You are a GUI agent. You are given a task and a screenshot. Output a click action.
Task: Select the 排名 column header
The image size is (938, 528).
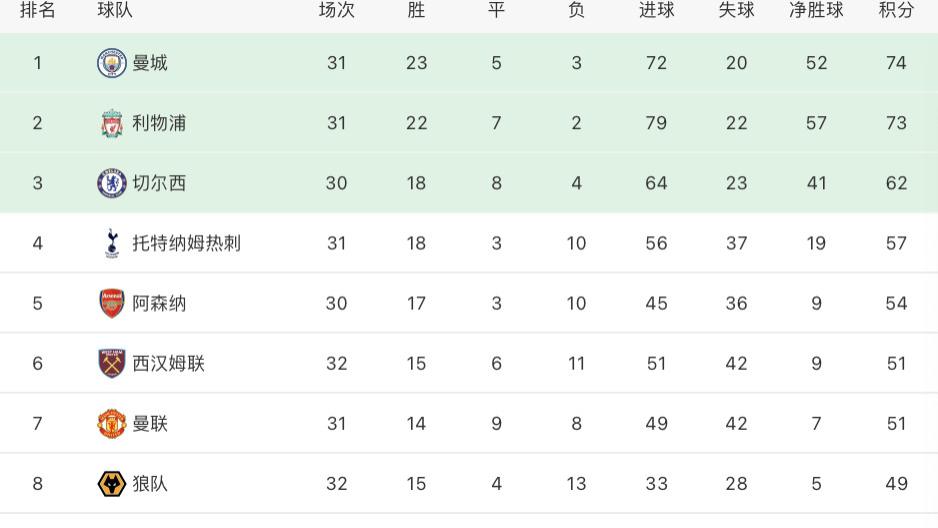[x=37, y=10]
